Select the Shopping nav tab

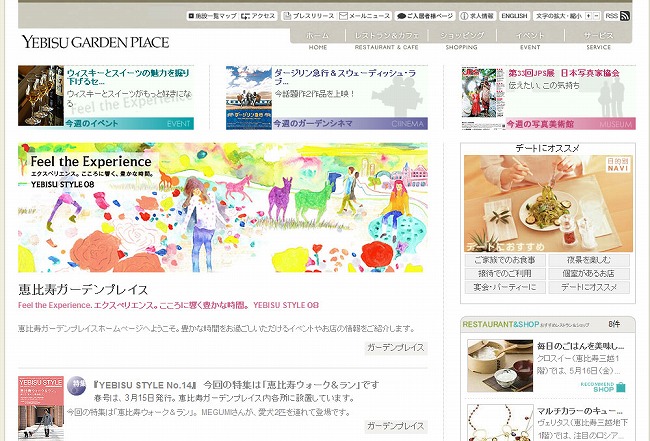[x=461, y=40]
